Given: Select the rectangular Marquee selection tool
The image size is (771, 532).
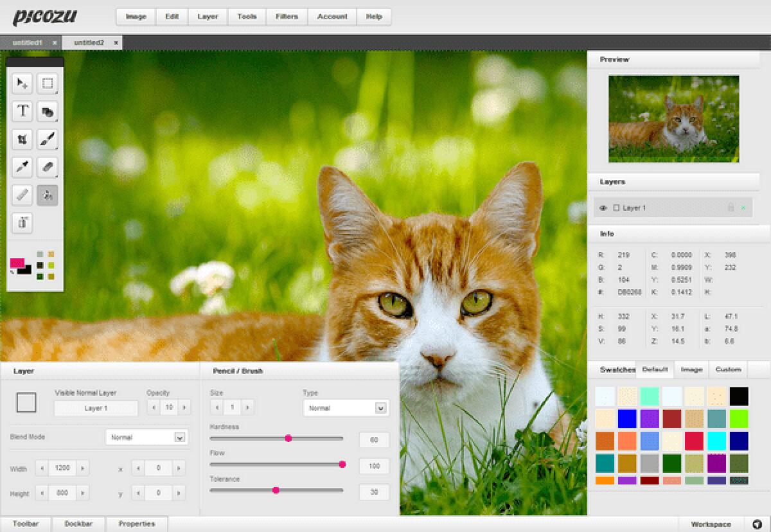Looking at the screenshot, I should click(x=48, y=82).
